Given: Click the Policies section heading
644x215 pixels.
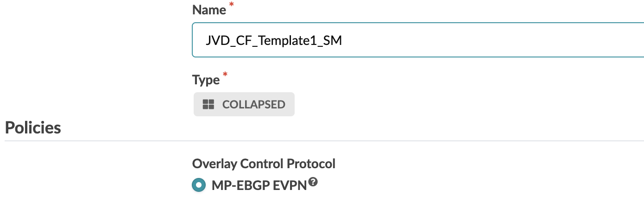Looking at the screenshot, I should [x=33, y=127].
